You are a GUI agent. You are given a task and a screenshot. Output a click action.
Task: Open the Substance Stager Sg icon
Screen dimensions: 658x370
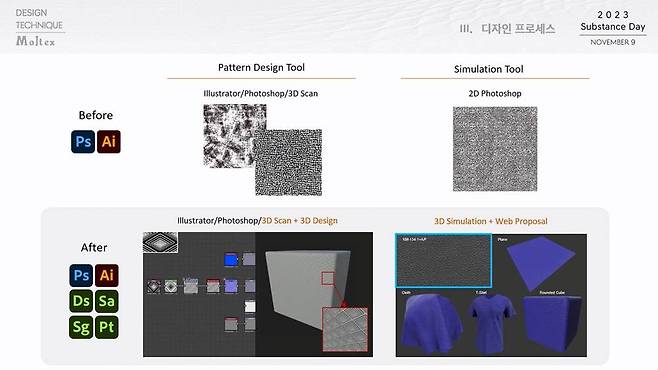pos(81,327)
